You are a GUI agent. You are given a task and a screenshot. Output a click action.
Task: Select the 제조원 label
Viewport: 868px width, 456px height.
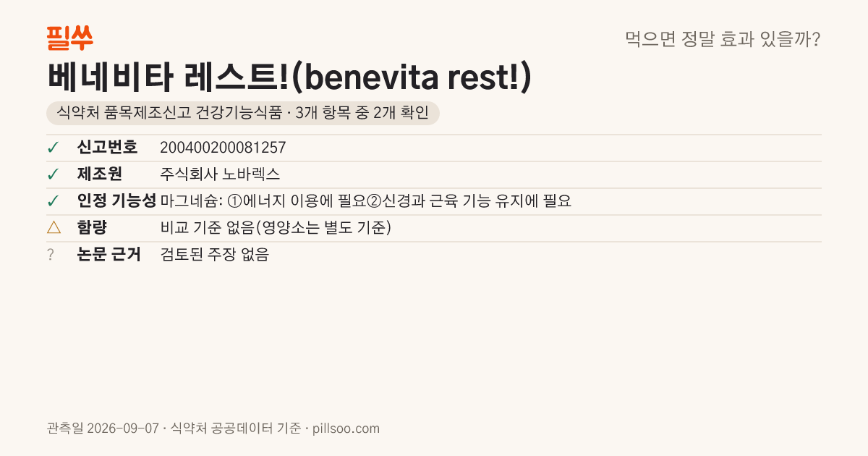tap(100, 174)
